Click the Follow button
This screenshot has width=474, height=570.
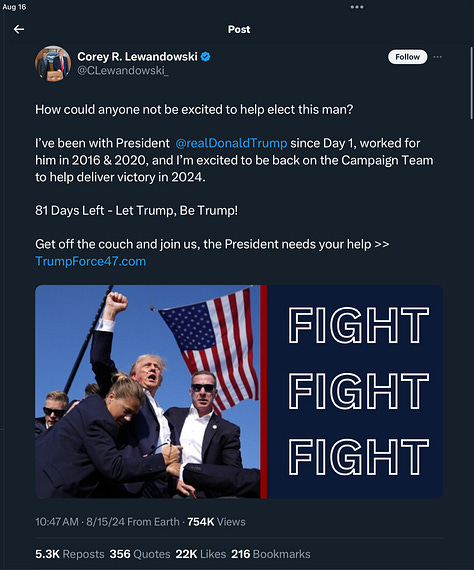tap(407, 57)
